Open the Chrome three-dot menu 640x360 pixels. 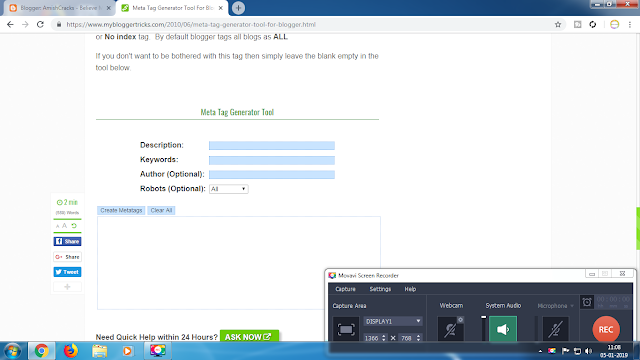tap(630, 24)
